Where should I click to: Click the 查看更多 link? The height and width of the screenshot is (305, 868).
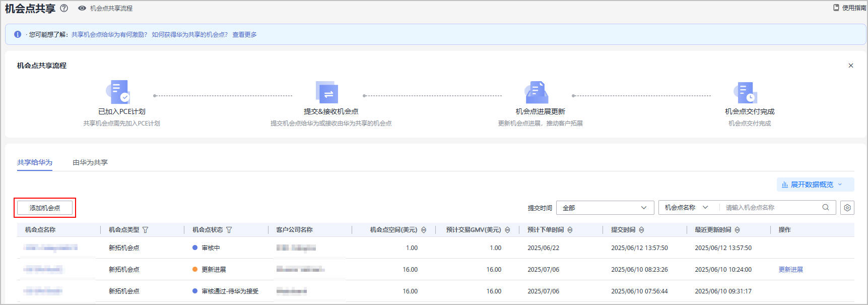(x=244, y=35)
